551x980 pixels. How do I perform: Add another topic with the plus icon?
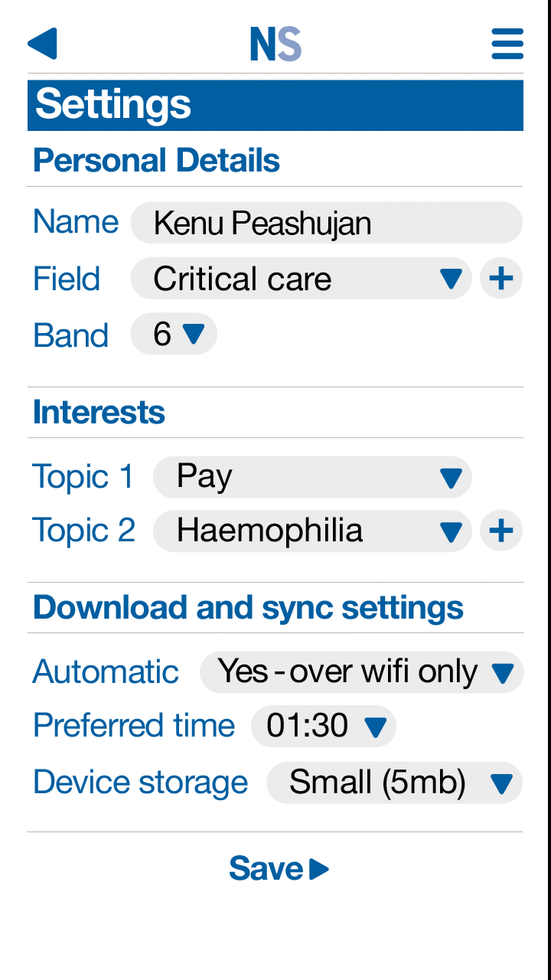pos(501,531)
